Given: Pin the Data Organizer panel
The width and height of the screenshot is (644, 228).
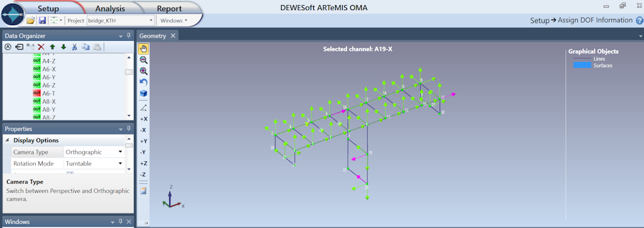Looking at the screenshot, I should pyautogui.click(x=128, y=36).
